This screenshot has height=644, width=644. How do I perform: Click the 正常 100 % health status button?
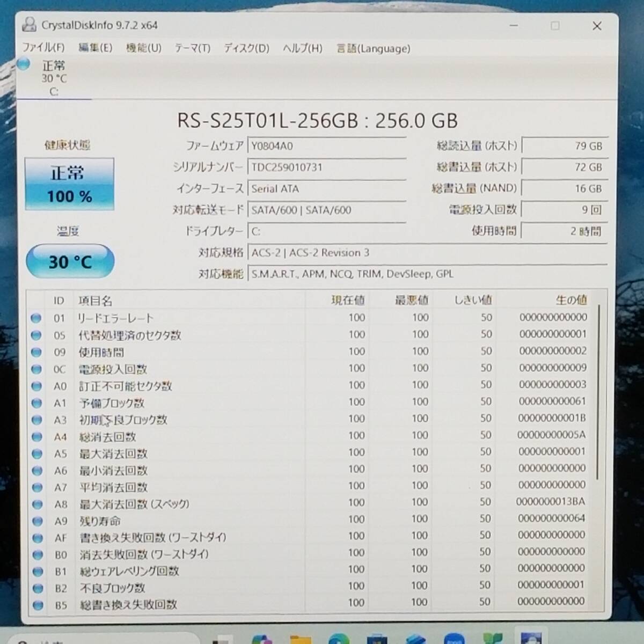69,184
